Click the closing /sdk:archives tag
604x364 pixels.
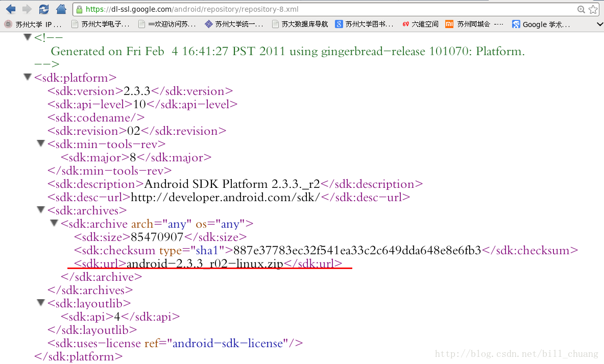pos(90,290)
